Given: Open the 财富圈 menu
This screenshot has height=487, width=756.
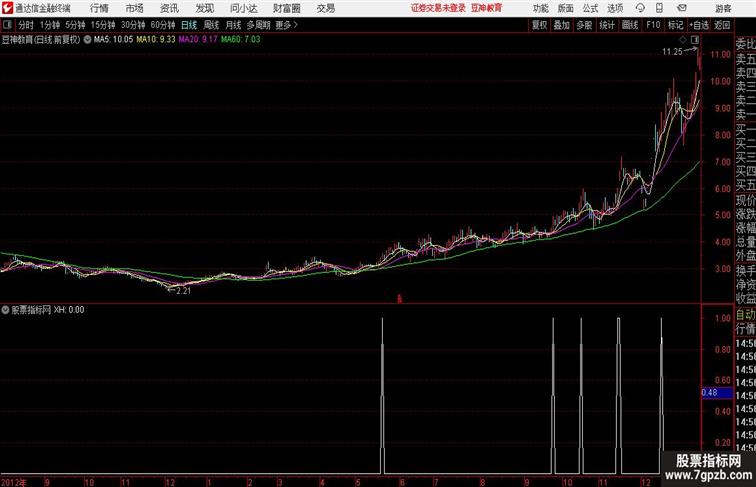Looking at the screenshot, I should coord(286,8).
